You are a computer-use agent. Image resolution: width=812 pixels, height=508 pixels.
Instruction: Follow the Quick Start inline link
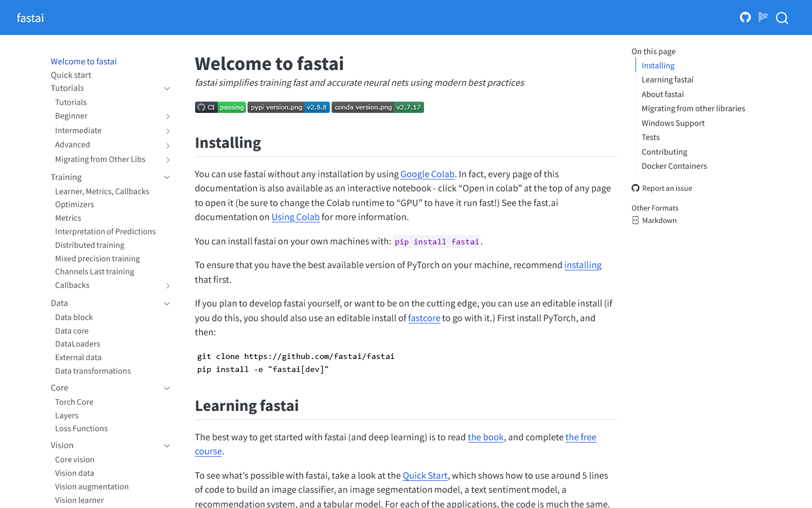coord(425,476)
